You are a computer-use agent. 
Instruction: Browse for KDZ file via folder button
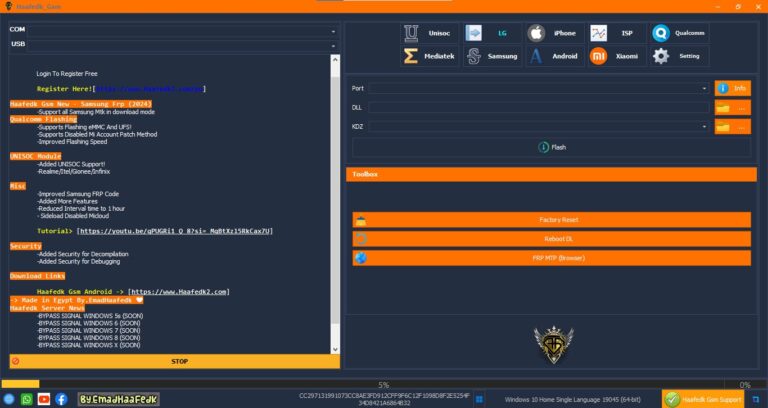(x=732, y=127)
